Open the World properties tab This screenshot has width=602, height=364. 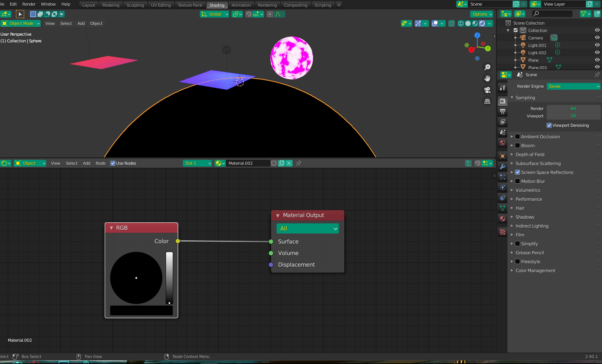tap(503, 143)
